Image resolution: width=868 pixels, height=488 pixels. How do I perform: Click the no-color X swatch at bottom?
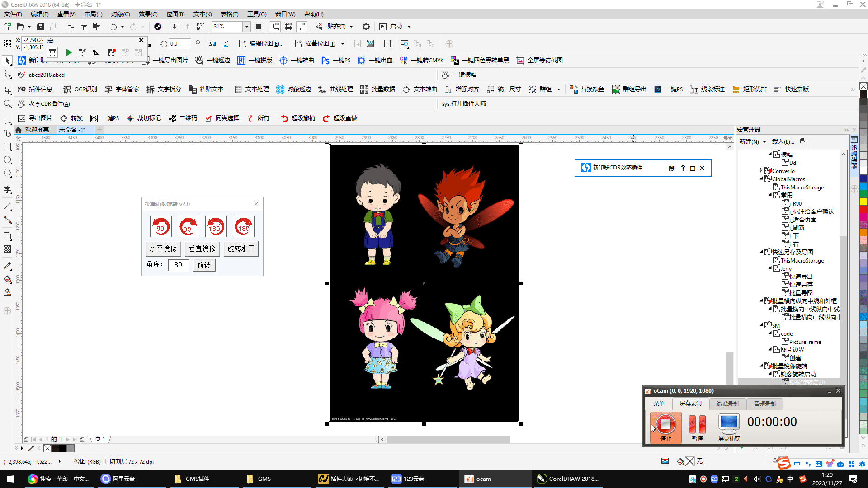coord(47,449)
